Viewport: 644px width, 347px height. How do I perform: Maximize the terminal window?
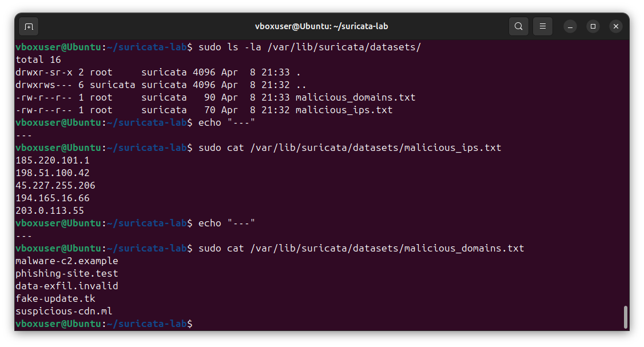click(x=593, y=26)
